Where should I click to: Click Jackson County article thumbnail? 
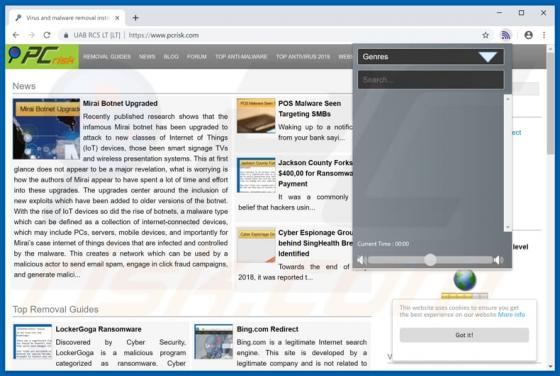[x=256, y=175]
